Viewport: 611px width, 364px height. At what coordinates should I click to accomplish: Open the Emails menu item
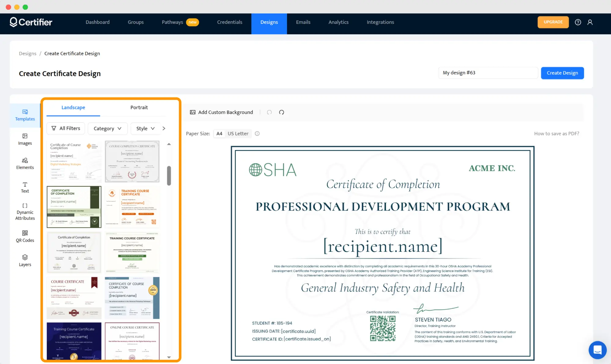(x=303, y=22)
